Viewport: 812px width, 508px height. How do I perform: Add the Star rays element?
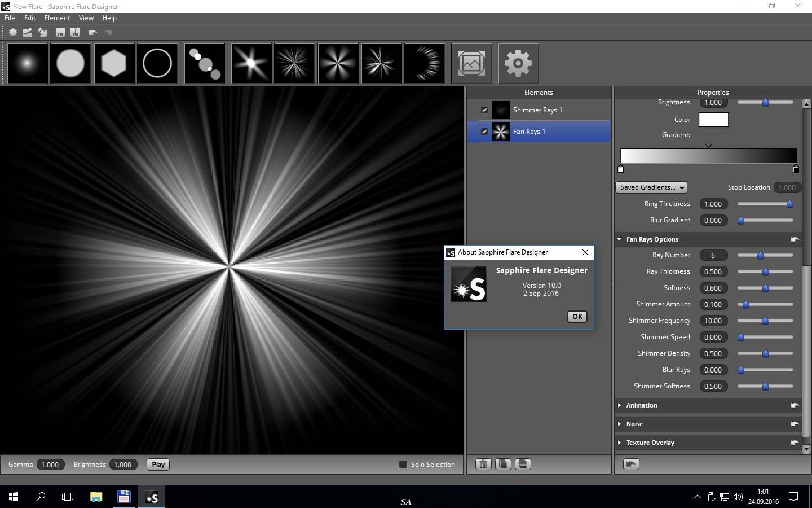pyautogui.click(x=251, y=63)
